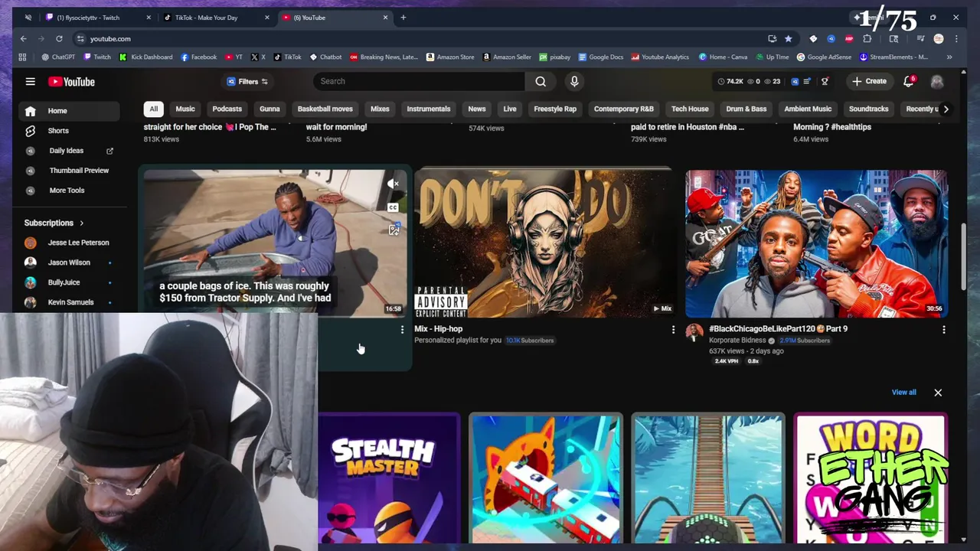The width and height of the screenshot is (980, 551).
Task: Open the Google AdSense bookmark
Action: (824, 57)
